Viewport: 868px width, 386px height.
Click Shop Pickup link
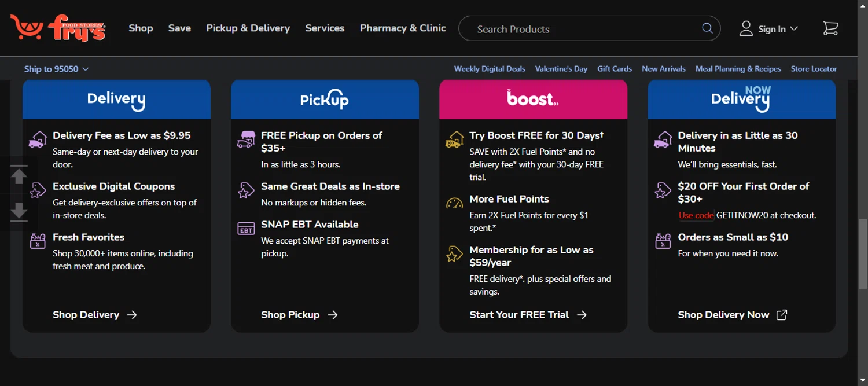(x=290, y=315)
